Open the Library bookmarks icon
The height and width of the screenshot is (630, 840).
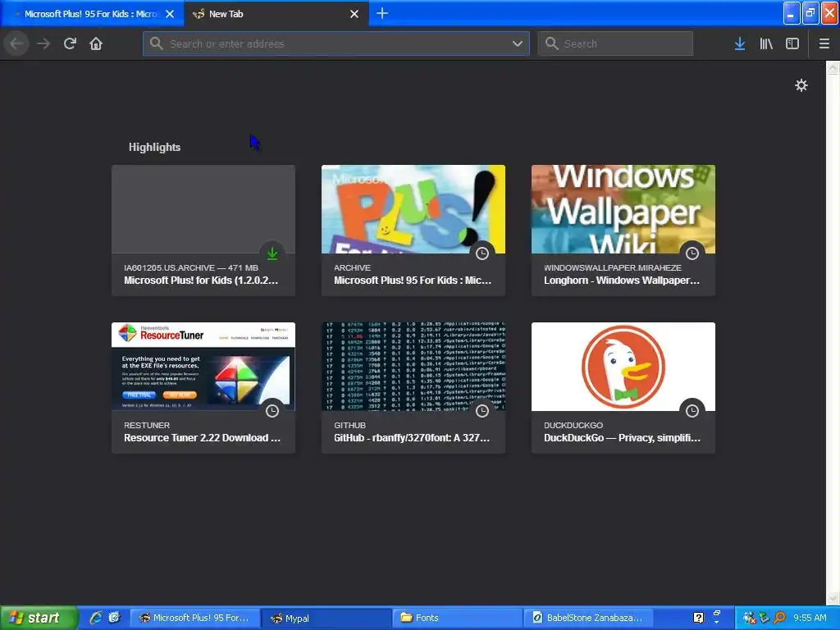pos(766,43)
